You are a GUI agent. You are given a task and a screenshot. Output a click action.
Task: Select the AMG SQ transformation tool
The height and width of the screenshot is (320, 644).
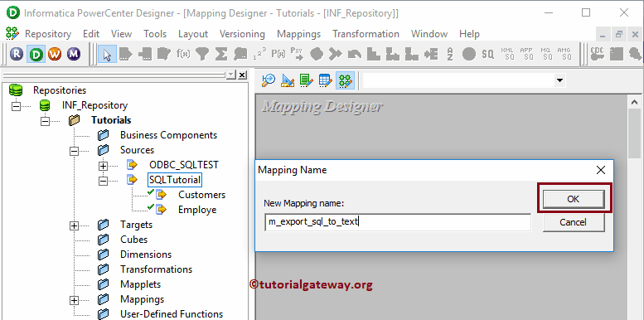tap(564, 54)
